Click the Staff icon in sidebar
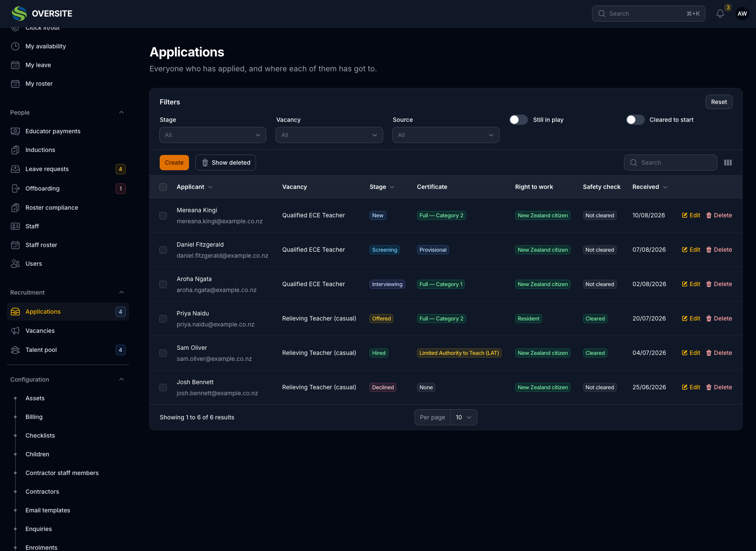756x551 pixels. coord(15,226)
